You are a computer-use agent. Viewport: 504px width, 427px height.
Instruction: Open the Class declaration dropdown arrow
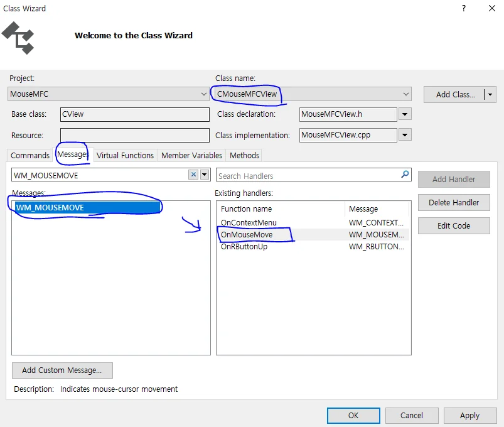pyautogui.click(x=405, y=114)
